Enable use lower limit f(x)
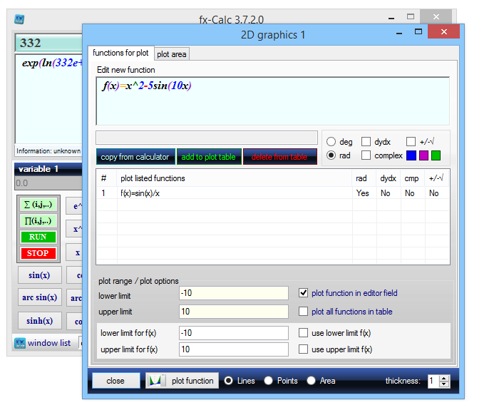This screenshot has height=420, width=504. (x=303, y=332)
